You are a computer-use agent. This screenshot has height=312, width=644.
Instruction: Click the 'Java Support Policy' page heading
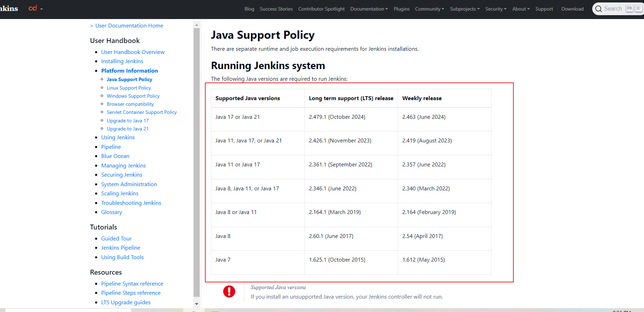263,35
